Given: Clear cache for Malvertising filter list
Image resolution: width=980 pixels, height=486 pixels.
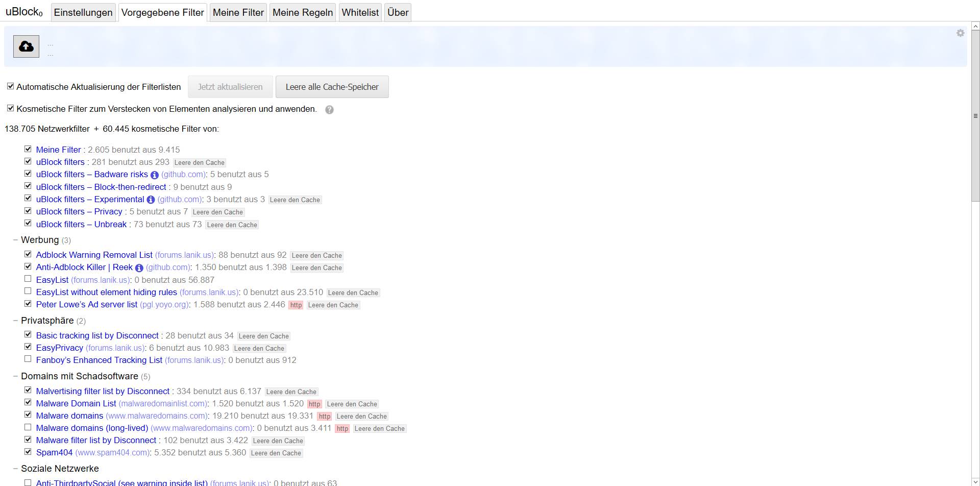Looking at the screenshot, I should tap(291, 392).
